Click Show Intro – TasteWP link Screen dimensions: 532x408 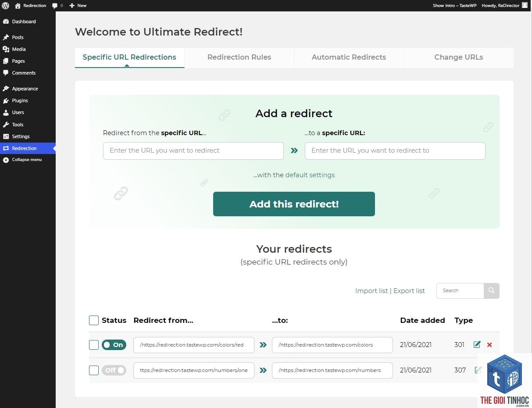[454, 6]
